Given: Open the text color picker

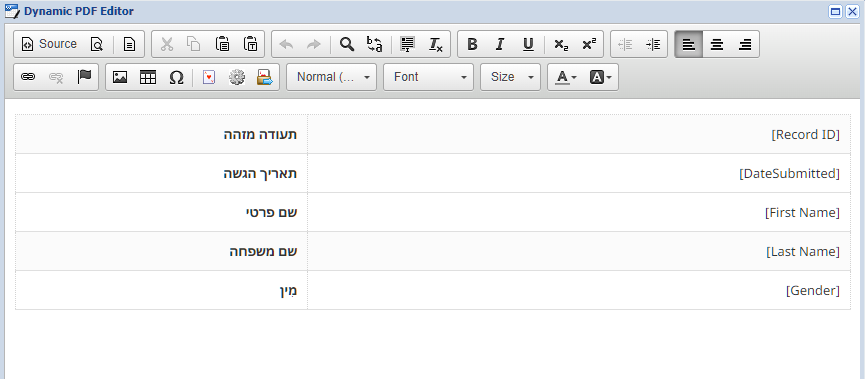Looking at the screenshot, I should point(565,77).
